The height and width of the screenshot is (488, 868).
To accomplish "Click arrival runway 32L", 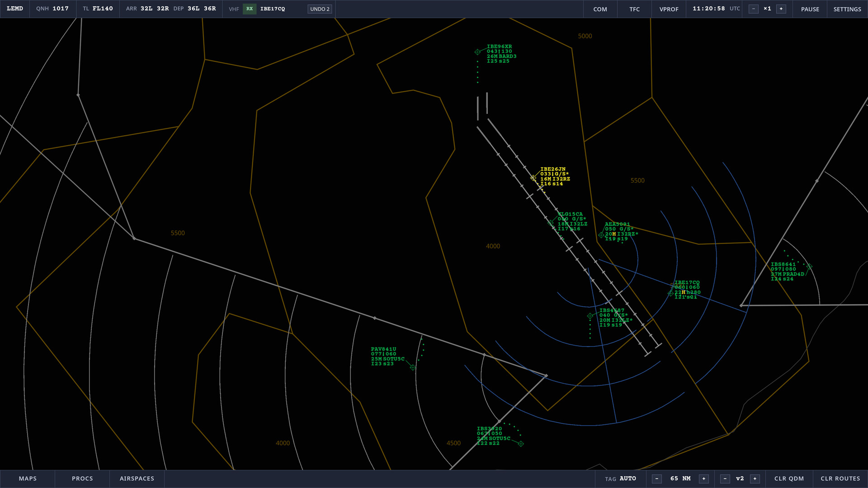I will (146, 9).
